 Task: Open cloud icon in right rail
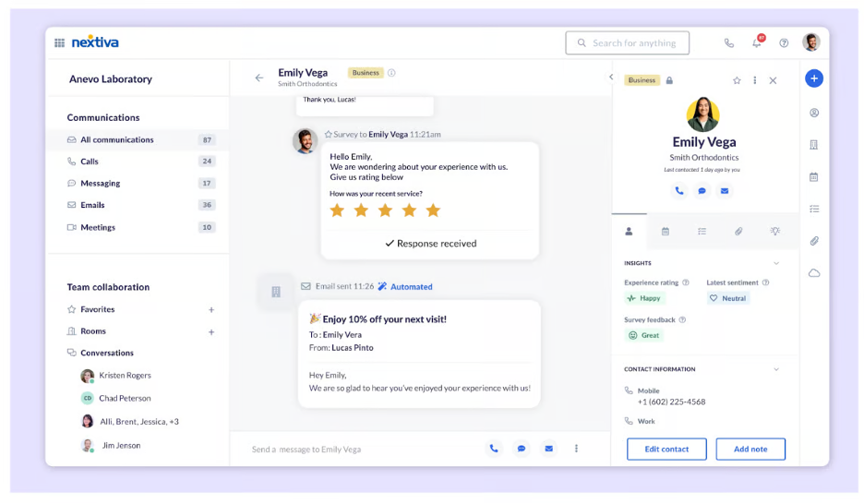point(814,273)
